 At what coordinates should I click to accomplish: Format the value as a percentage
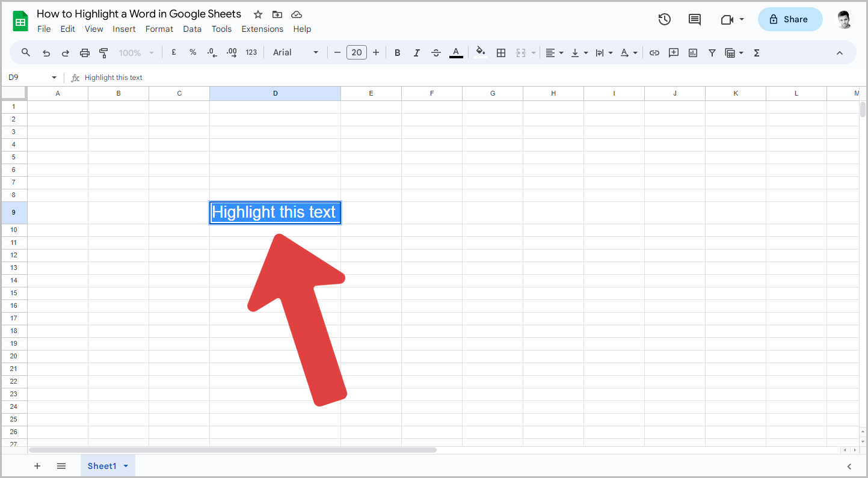coord(192,52)
